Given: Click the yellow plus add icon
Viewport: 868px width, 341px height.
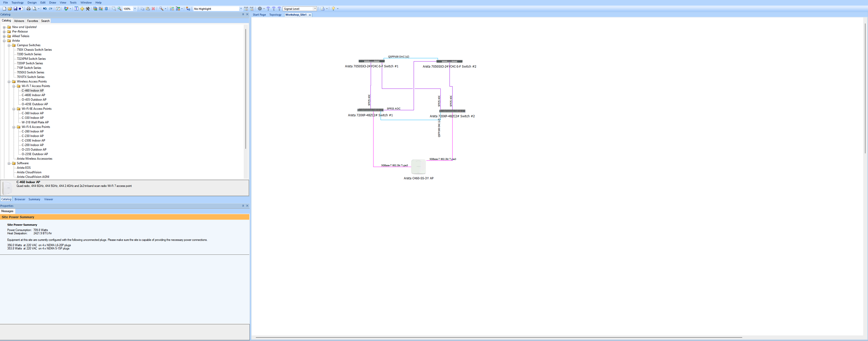Looking at the screenshot, I should click(x=82, y=9).
